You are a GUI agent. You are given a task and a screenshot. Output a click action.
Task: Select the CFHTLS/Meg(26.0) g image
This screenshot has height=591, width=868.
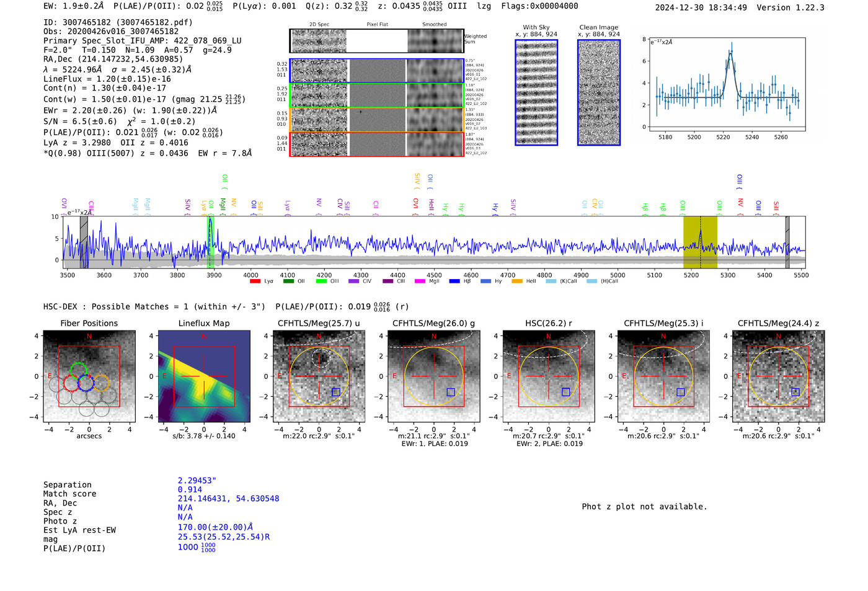click(x=433, y=376)
